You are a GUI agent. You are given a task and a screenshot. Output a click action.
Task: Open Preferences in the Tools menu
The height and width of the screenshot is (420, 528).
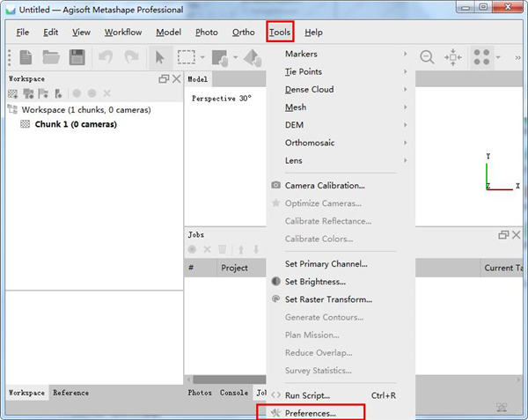[310, 412]
